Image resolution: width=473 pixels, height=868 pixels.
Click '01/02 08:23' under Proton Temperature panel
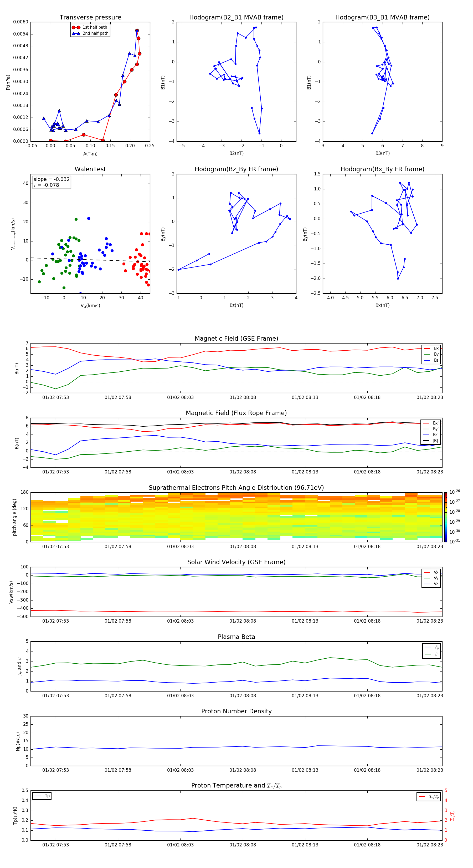click(430, 845)
